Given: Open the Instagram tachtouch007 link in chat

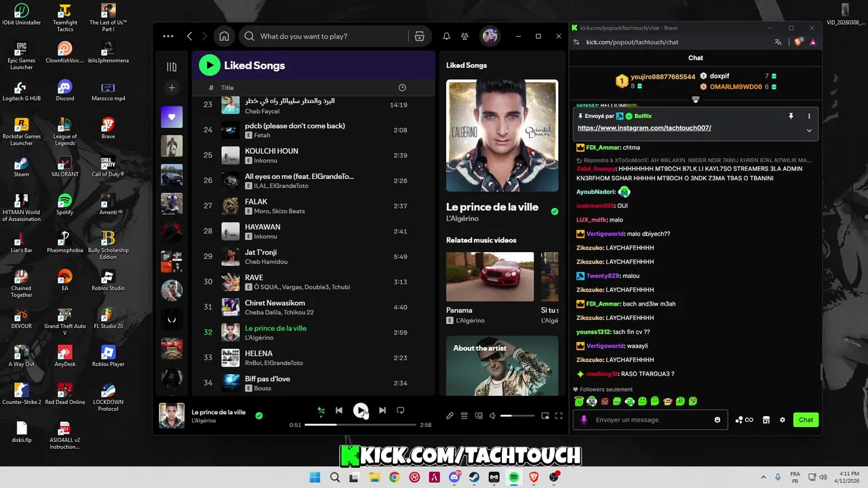Looking at the screenshot, I should [x=644, y=128].
